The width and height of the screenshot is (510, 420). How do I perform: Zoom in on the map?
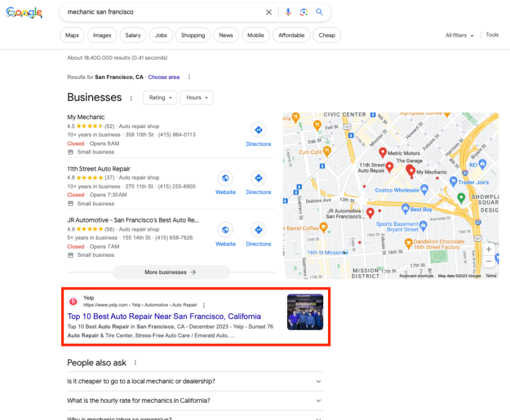click(x=489, y=250)
